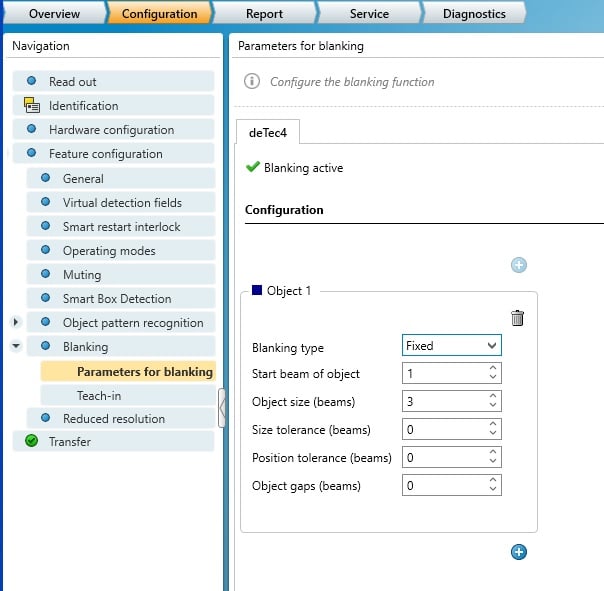Switch to the Overview tab
Screen dimensions: 604x591
[x=54, y=13]
